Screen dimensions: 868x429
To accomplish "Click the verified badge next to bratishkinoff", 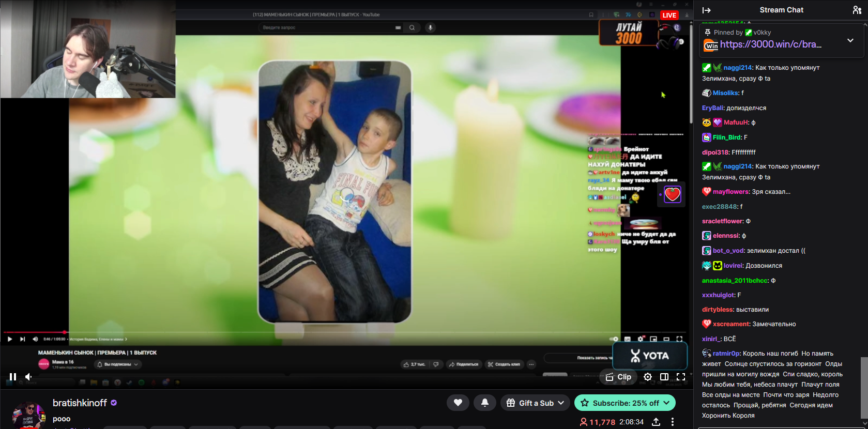I will pyautogui.click(x=114, y=403).
